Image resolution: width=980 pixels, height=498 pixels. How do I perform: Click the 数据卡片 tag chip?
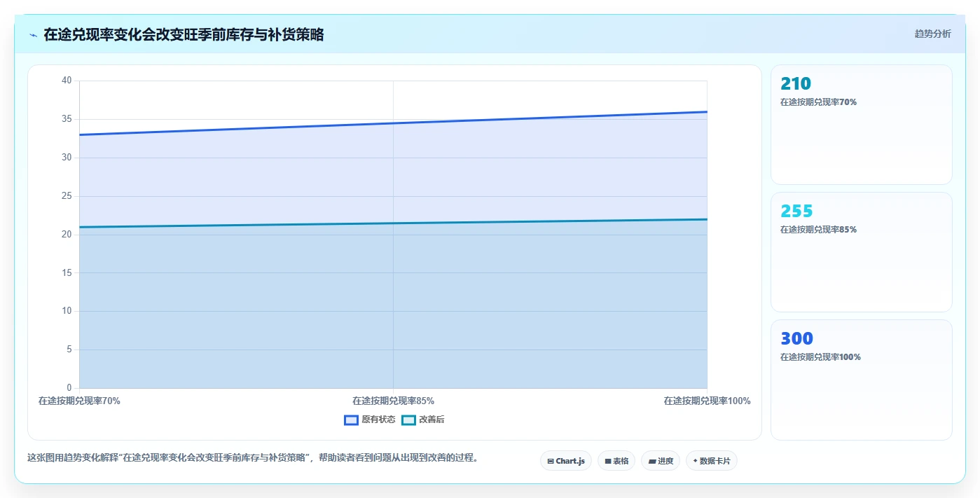pos(712,461)
